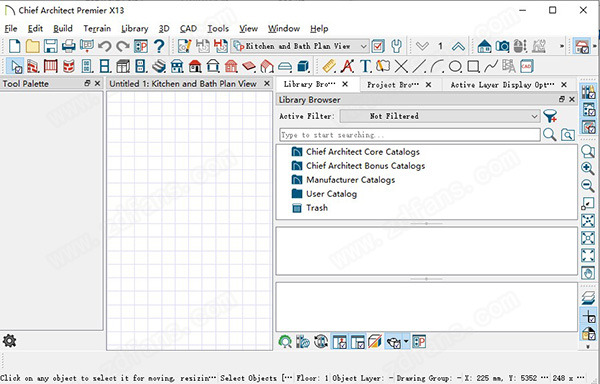Open a plan with the folder icon
The height and width of the screenshot is (384, 600).
[x=33, y=46]
